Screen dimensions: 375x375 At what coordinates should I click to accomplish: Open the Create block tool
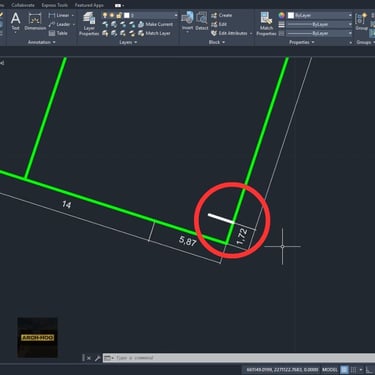tap(221, 15)
